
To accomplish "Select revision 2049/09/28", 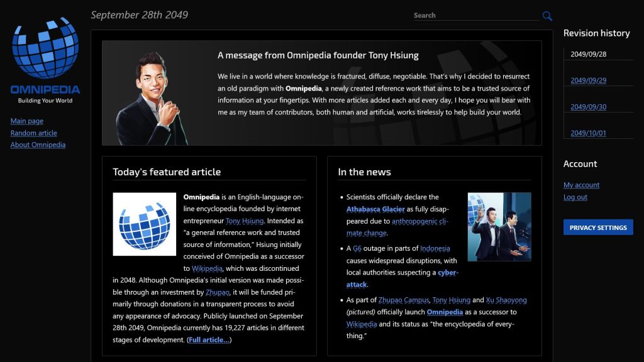I will 588,54.
